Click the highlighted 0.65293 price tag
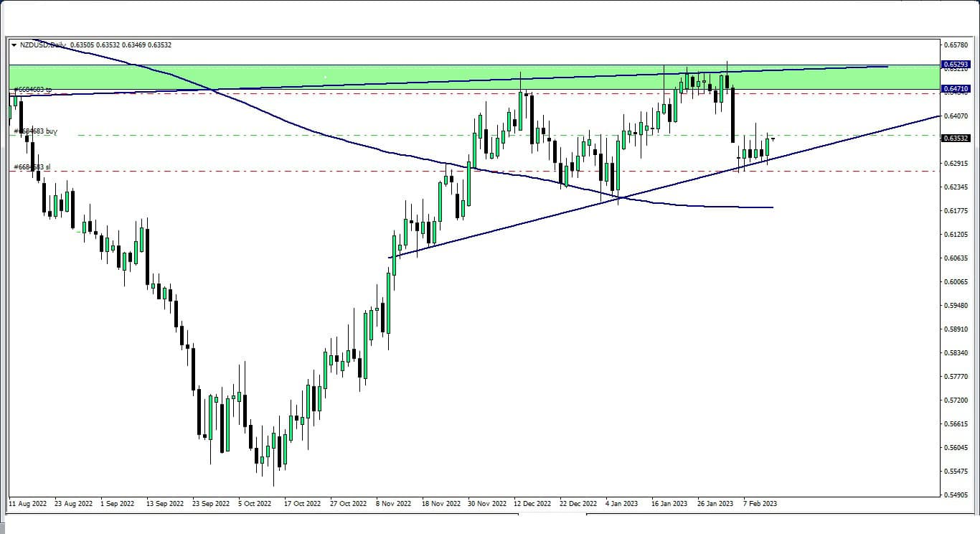The image size is (980, 534). pos(956,65)
